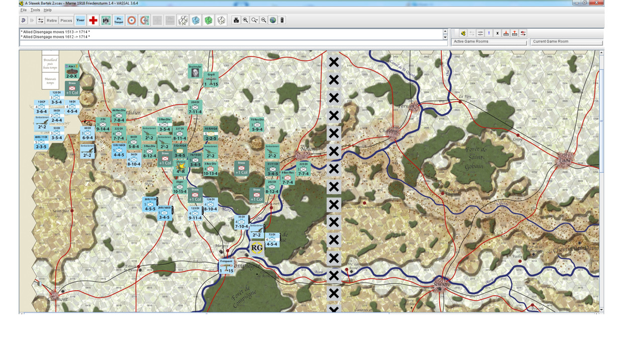
Task: Roll the two white dice
Action: [183, 20]
